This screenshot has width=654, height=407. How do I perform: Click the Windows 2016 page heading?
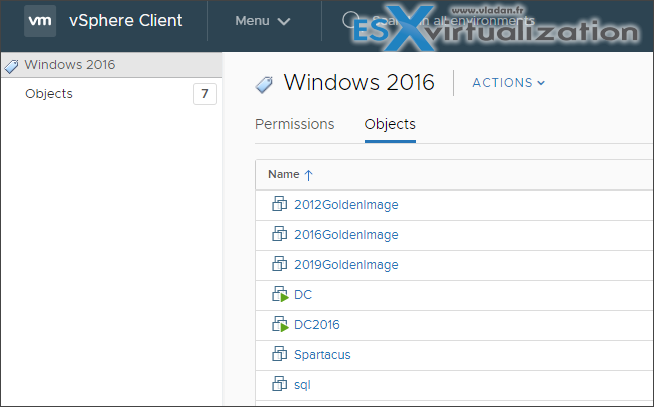point(359,82)
